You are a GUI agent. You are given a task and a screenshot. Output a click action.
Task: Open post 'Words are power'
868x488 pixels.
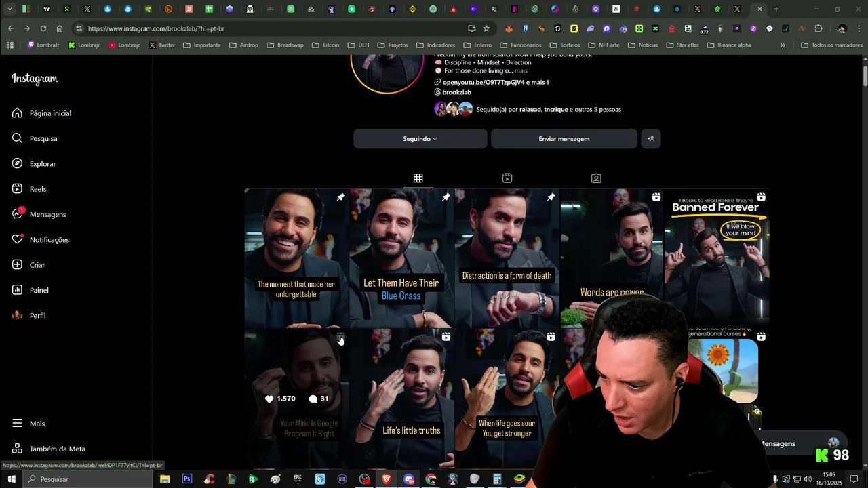tap(612, 258)
